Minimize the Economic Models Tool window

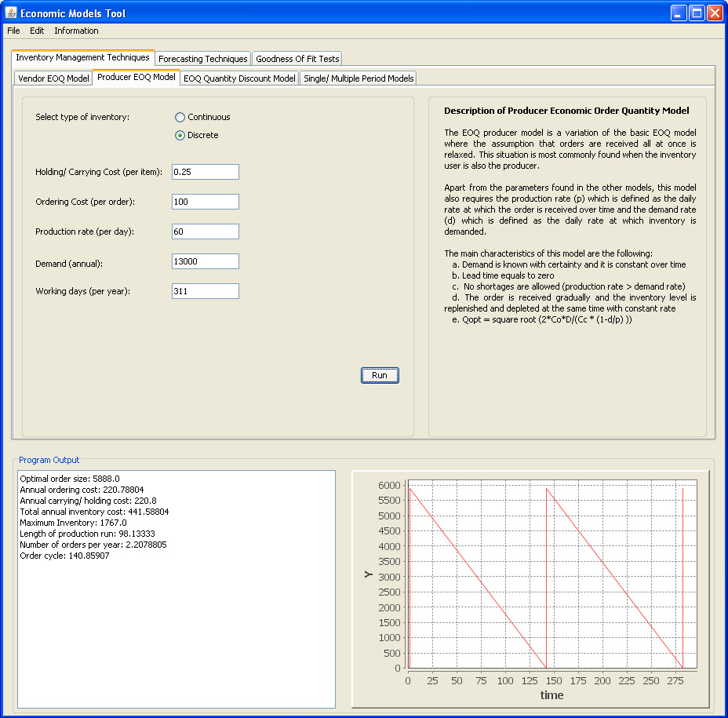pyautogui.click(x=679, y=13)
